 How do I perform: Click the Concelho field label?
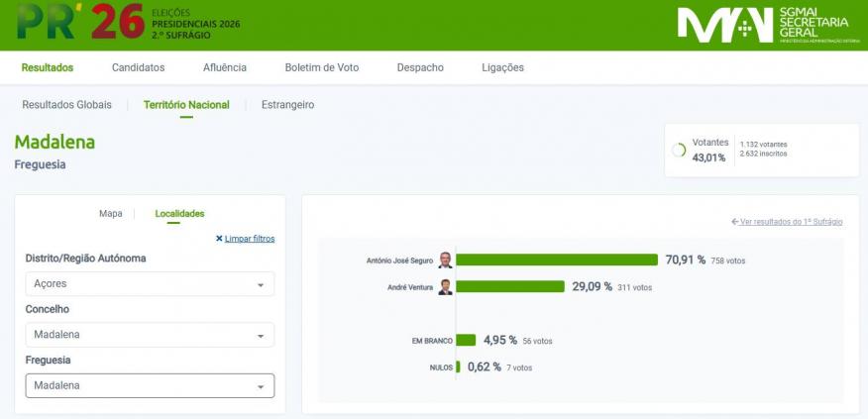(x=48, y=309)
